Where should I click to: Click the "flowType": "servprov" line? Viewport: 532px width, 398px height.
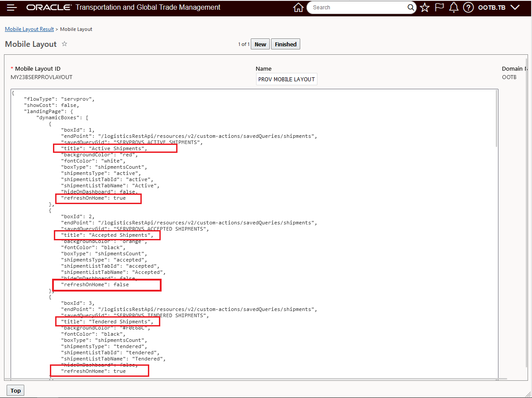[x=60, y=99]
